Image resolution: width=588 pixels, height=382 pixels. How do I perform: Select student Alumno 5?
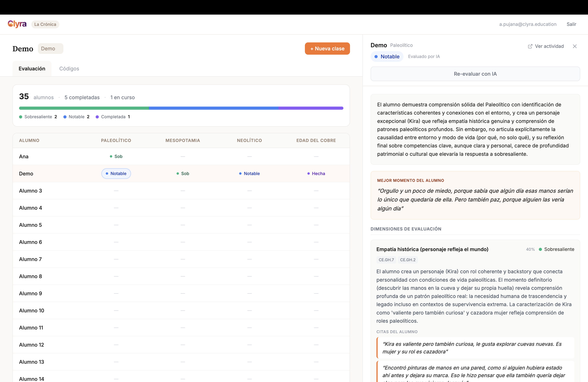(30, 225)
